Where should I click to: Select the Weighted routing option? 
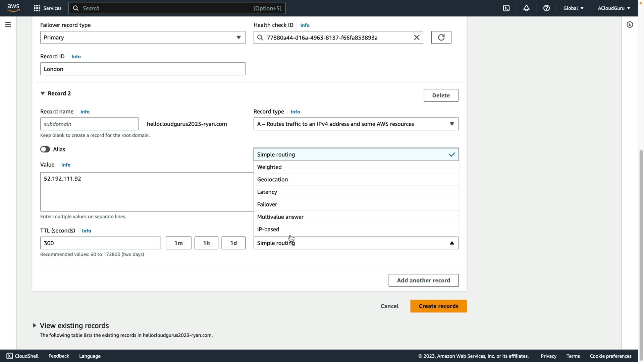click(x=269, y=167)
